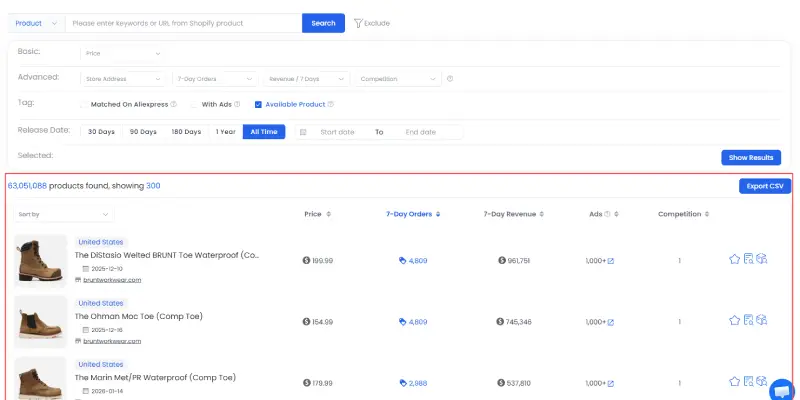Open the Price basic filter dropdown
The height and width of the screenshot is (400, 800).
click(x=123, y=54)
